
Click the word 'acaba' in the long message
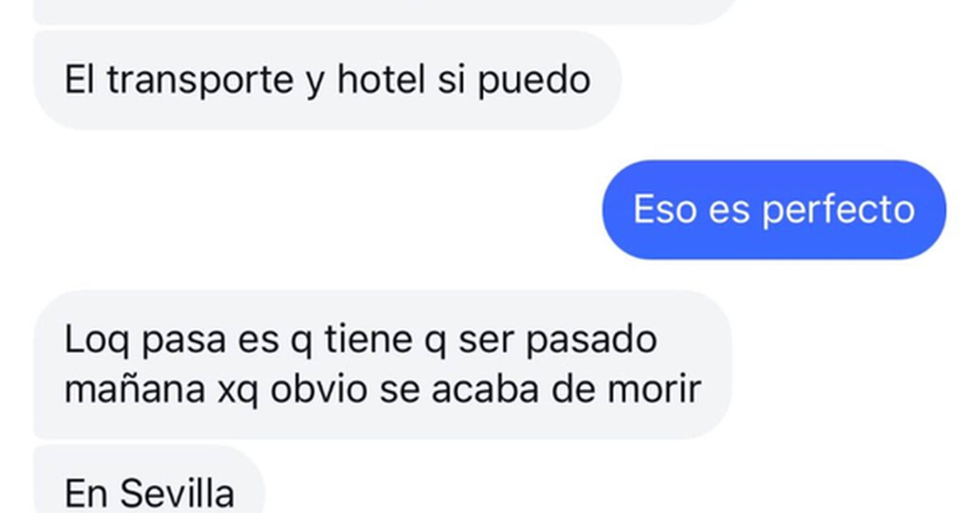pos(485,388)
